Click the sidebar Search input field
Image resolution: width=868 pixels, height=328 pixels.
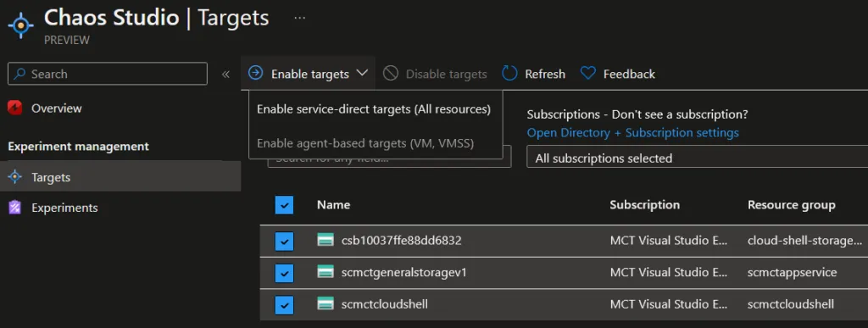coord(108,74)
